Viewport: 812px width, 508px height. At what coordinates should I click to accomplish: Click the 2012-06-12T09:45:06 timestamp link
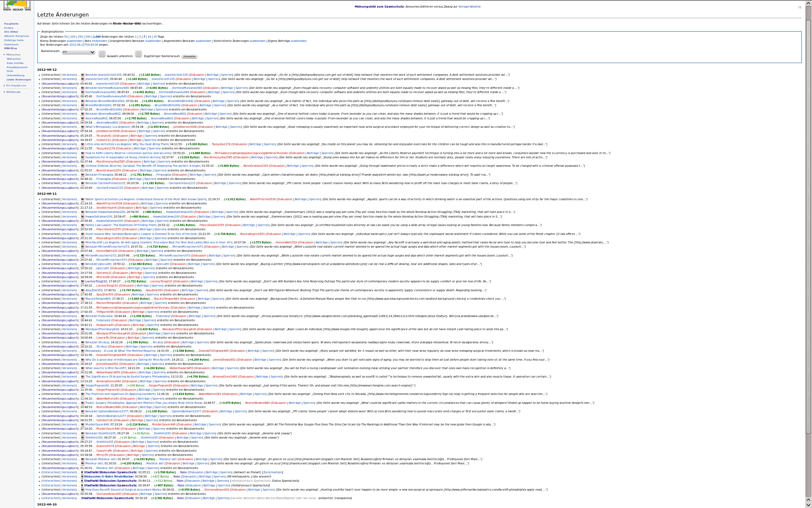[x=83, y=45]
